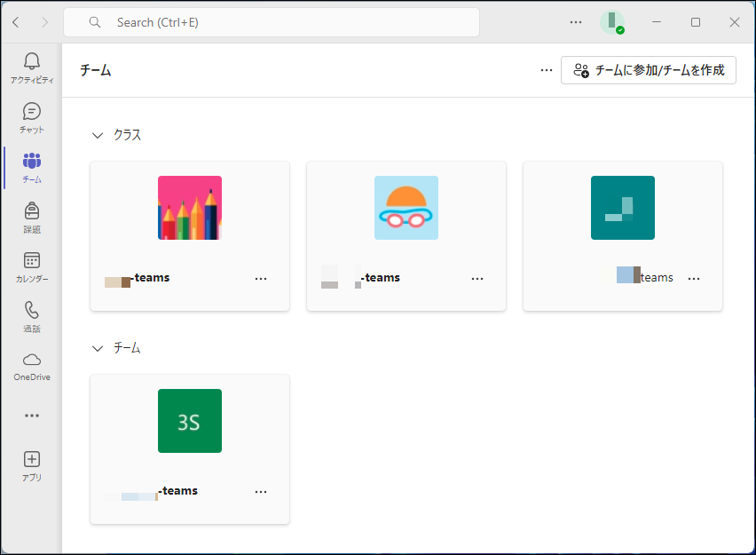Open the Apps plus icon
This screenshot has height=555, width=756.
tap(32, 459)
